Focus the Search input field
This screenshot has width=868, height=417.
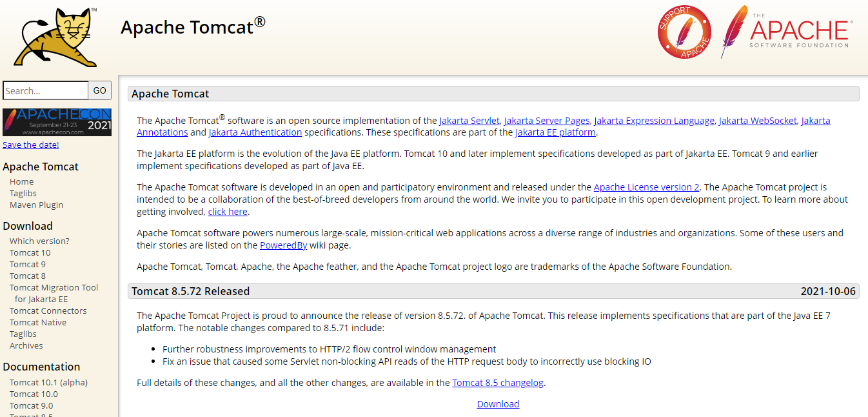pos(45,90)
